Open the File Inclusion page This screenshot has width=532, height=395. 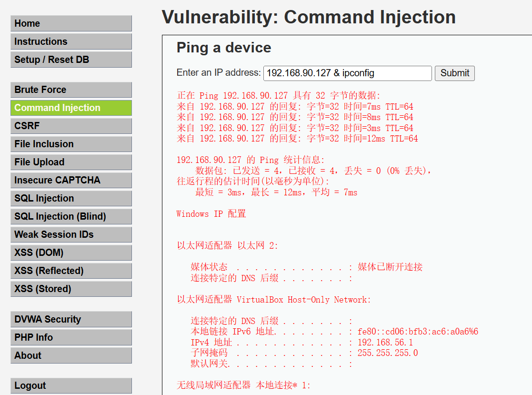pos(71,144)
